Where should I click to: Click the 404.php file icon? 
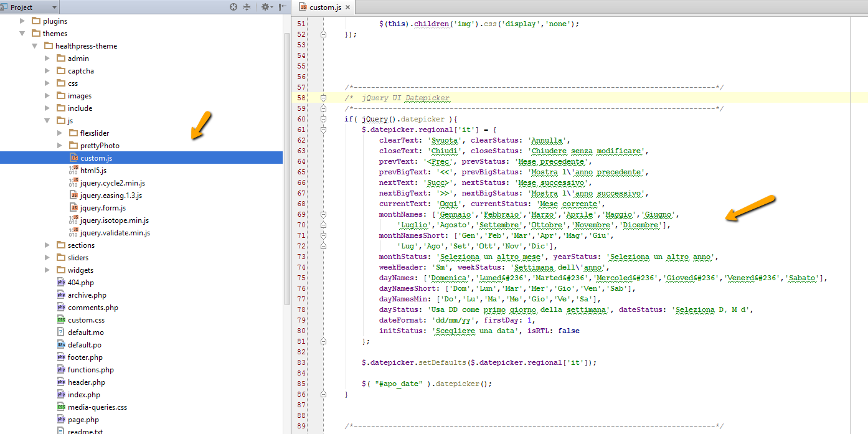pos(61,283)
